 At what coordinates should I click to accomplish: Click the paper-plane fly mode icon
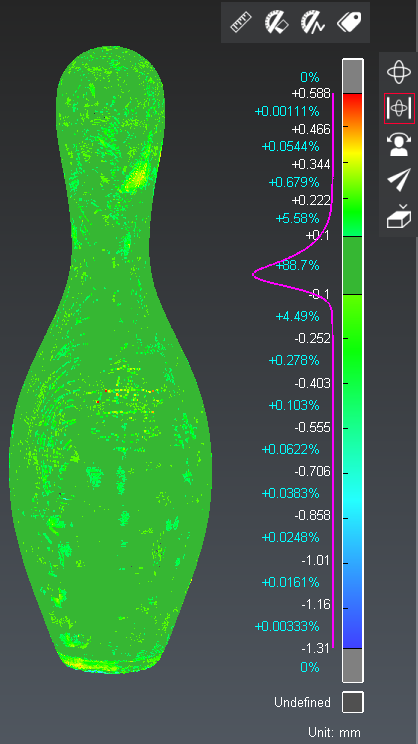[x=399, y=180]
